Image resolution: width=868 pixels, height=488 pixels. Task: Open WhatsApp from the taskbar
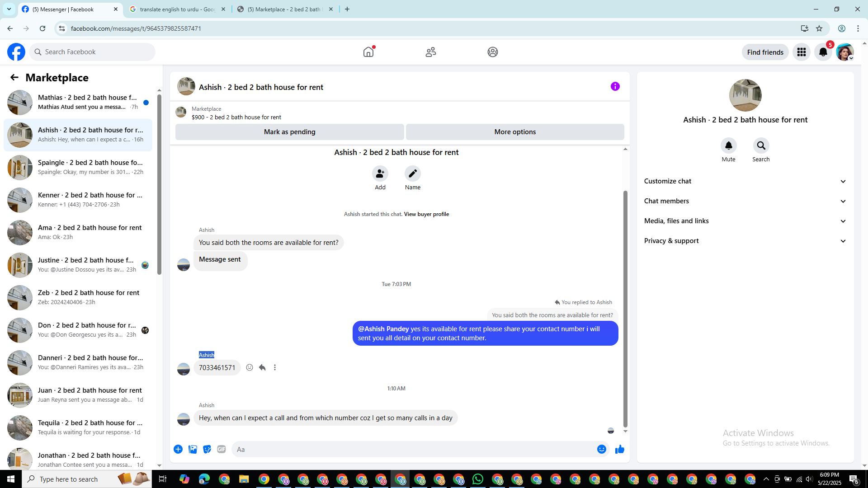click(478, 479)
